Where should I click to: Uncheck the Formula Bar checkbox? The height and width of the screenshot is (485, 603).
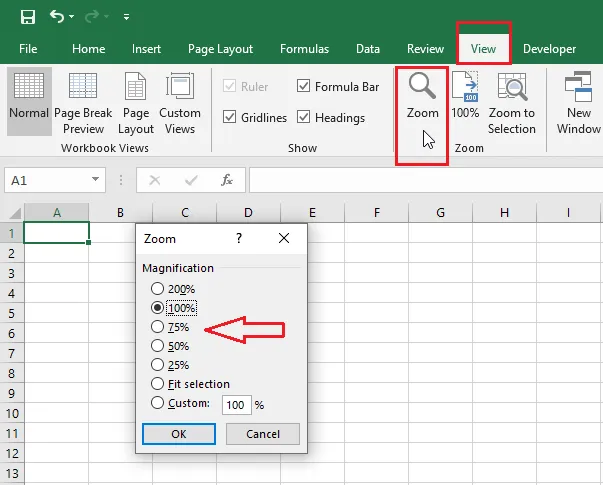click(303, 86)
